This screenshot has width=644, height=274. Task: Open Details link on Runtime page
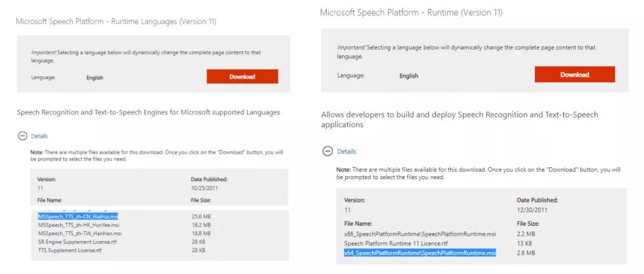tap(346, 152)
